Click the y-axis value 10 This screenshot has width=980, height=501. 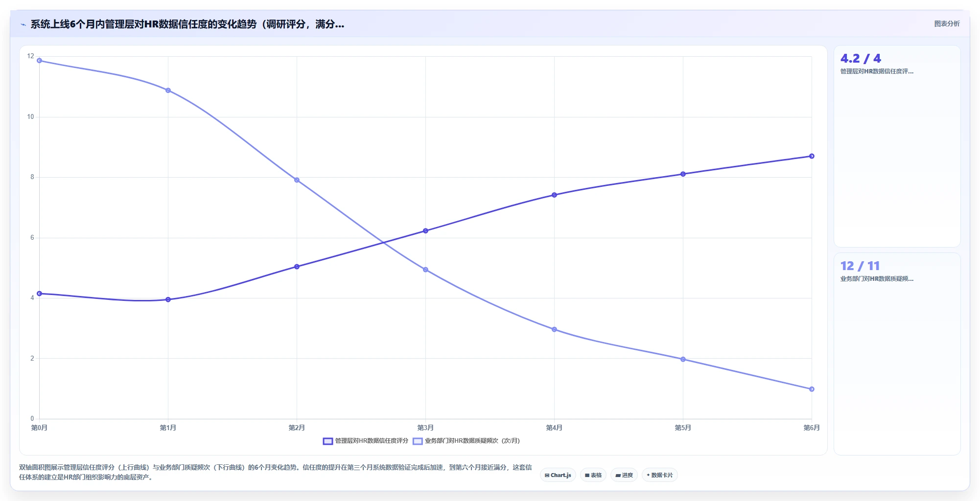(x=31, y=116)
